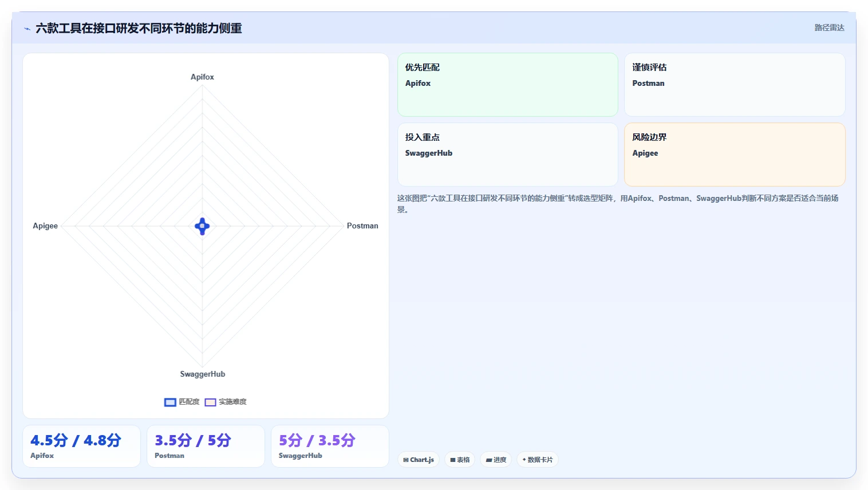Click the radar chart center data point
This screenshot has width=868, height=490.
[202, 226]
